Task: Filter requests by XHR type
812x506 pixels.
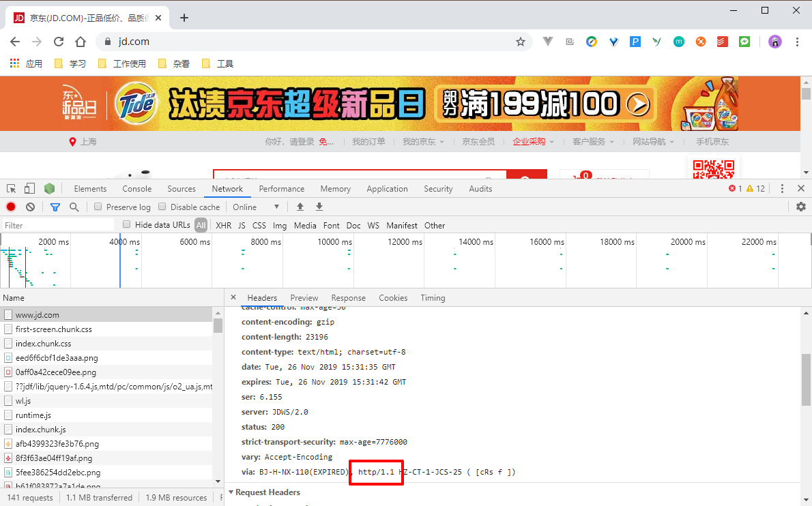Action: click(x=223, y=226)
